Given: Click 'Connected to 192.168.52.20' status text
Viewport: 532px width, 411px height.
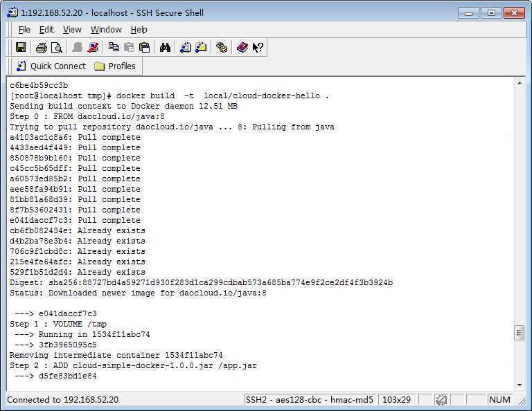Looking at the screenshot, I should (63, 400).
